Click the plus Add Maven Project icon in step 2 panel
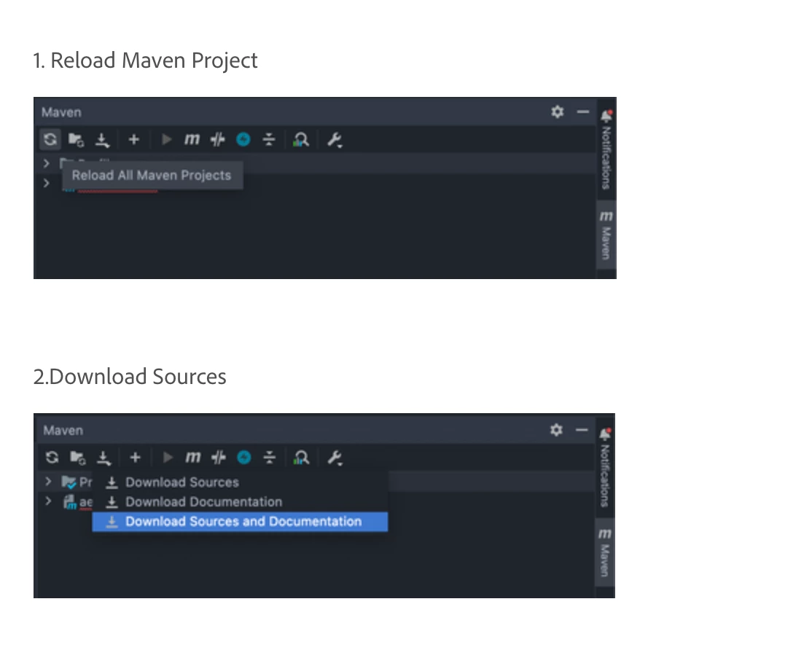812x666 pixels. pos(135,458)
